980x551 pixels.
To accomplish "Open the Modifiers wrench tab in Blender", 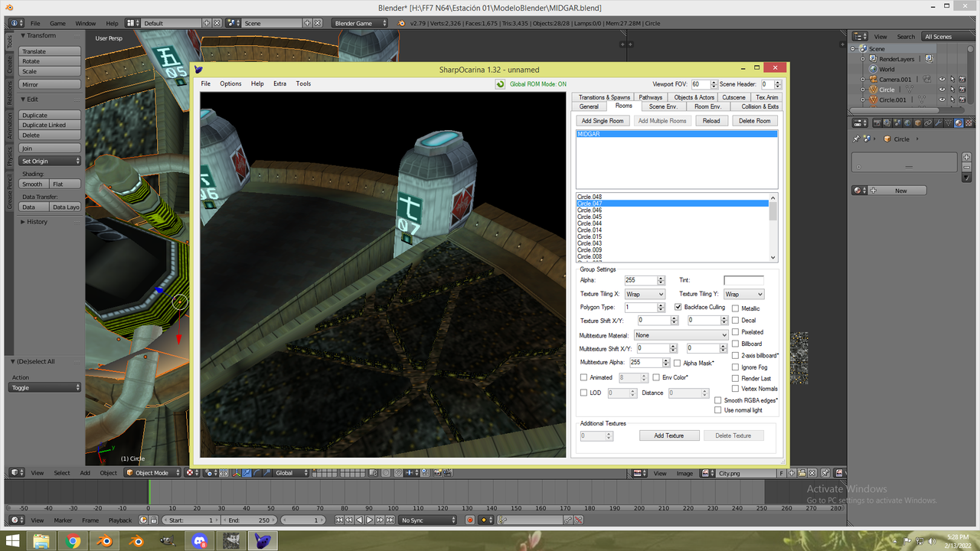I will click(938, 123).
